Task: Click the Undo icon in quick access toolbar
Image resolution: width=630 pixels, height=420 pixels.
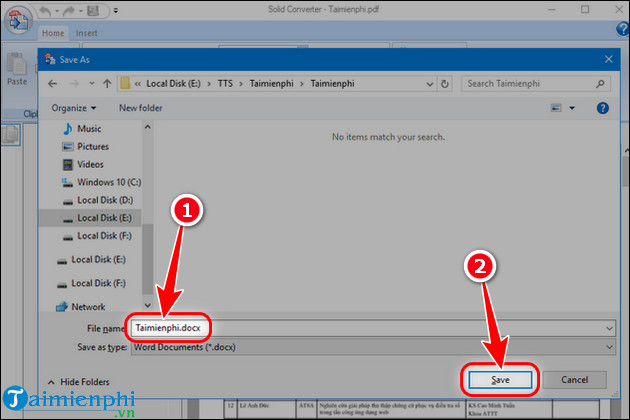Action: tap(45, 11)
